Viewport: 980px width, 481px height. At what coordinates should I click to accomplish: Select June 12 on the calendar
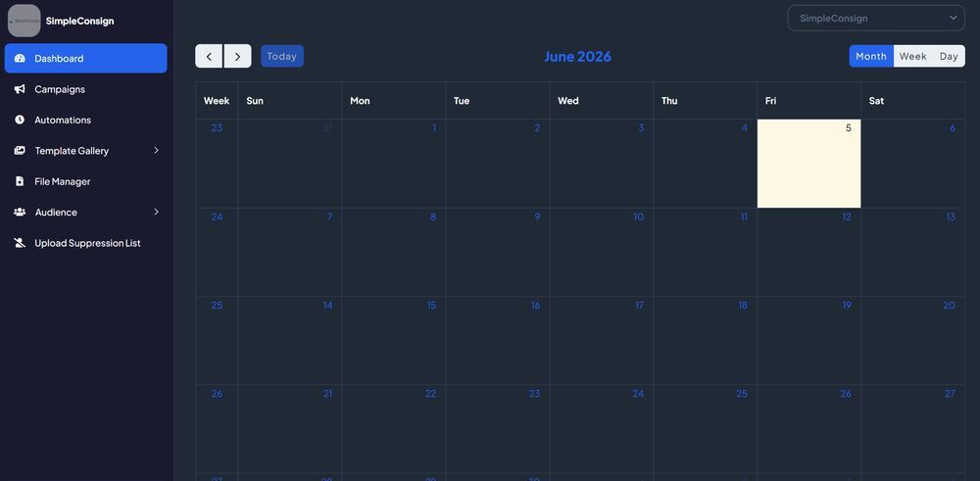point(808,253)
